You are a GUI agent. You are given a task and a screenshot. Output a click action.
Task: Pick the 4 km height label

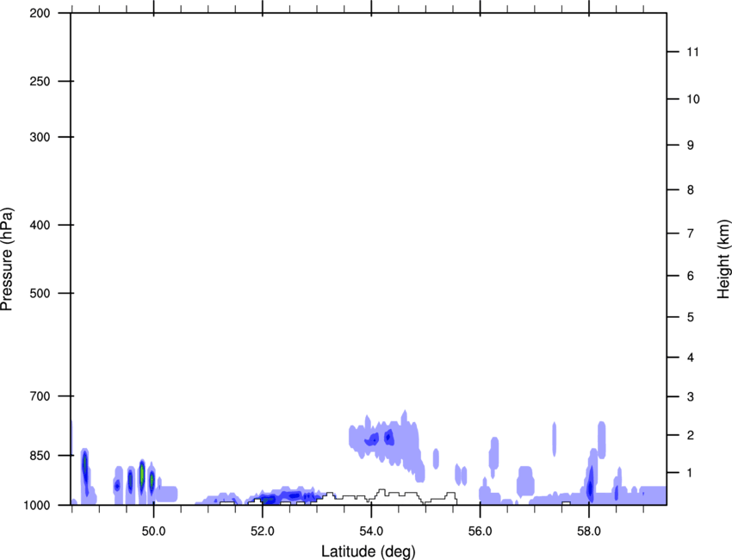tap(691, 358)
